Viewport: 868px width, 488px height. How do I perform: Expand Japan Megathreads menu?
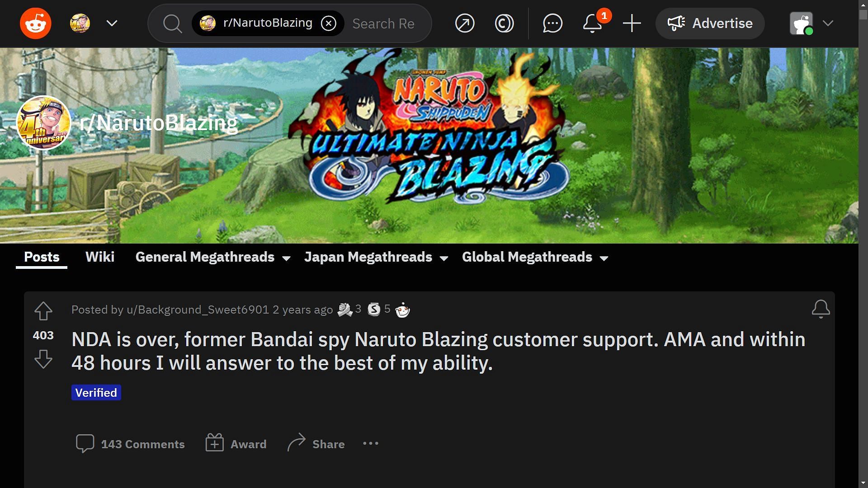tap(376, 257)
